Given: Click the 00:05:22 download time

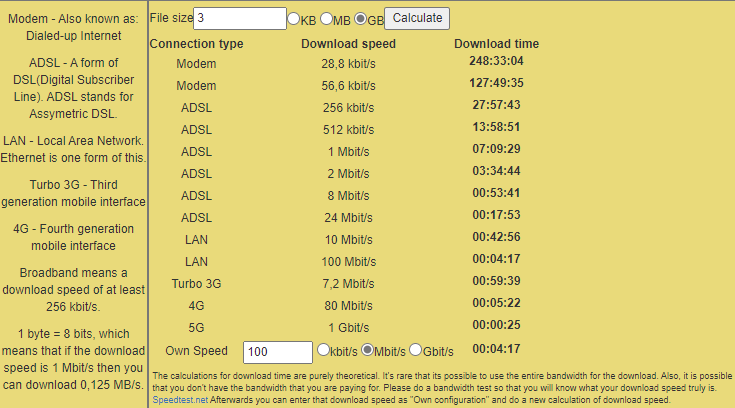Looking at the screenshot, I should pos(496,303).
